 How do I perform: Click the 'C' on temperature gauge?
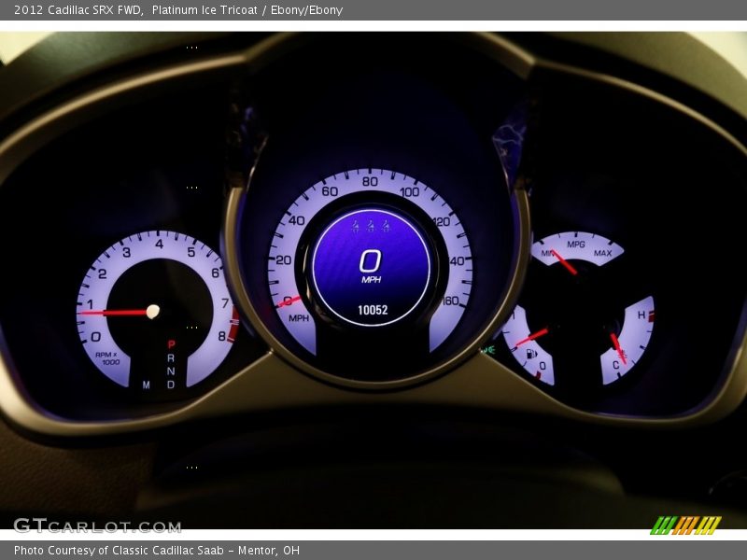pos(615,365)
